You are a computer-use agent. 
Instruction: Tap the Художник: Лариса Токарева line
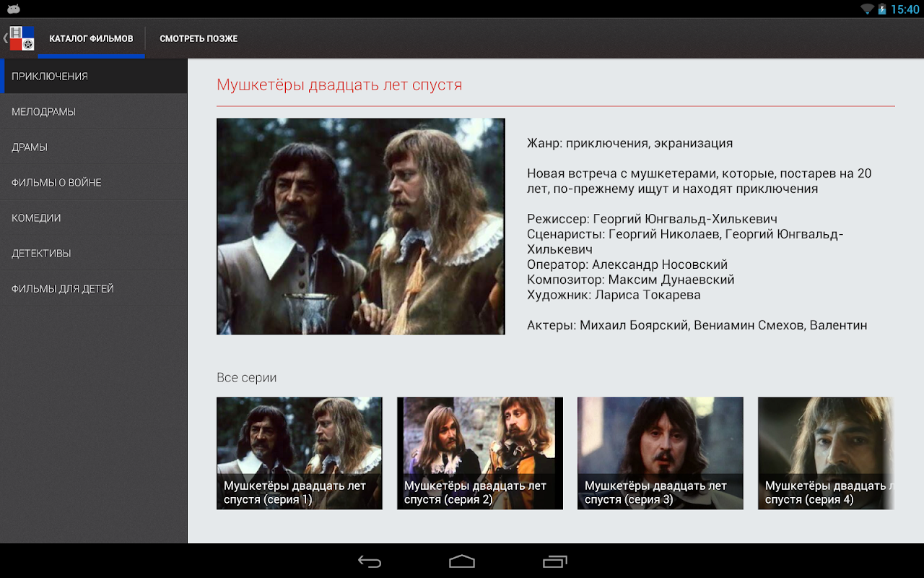pos(614,295)
